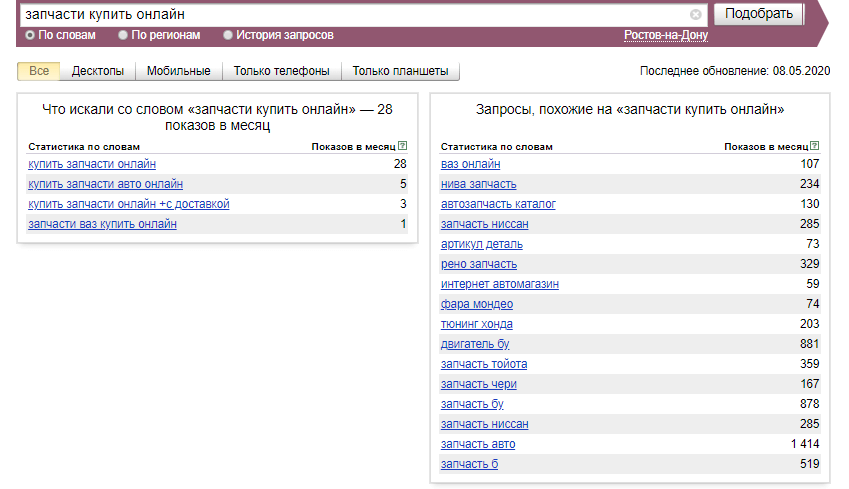Switch to the 'Десктопы' tab
This screenshot has height=489, width=849.
coord(98,71)
